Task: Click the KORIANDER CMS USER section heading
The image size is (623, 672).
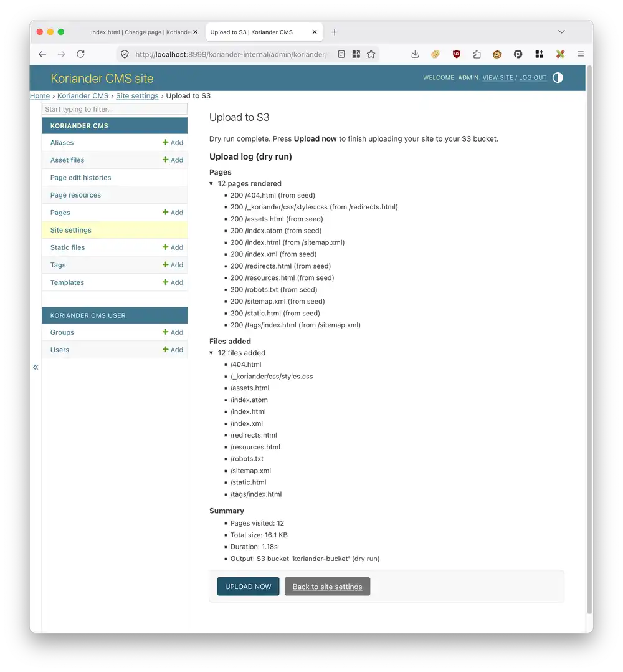Action: tap(88, 316)
